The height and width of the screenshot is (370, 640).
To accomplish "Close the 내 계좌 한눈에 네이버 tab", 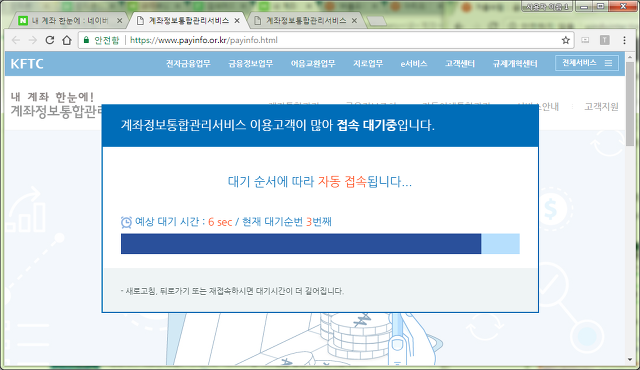I will [x=120, y=20].
